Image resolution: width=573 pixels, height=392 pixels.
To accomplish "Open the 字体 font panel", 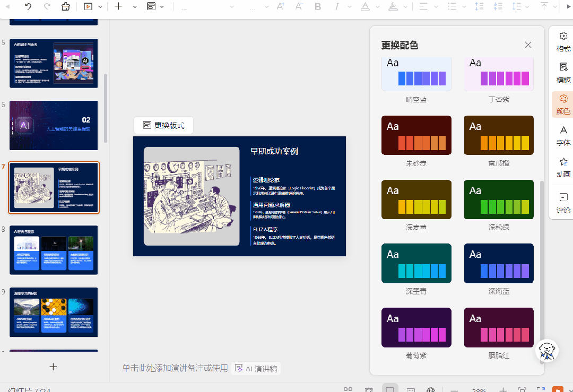I will point(563,136).
